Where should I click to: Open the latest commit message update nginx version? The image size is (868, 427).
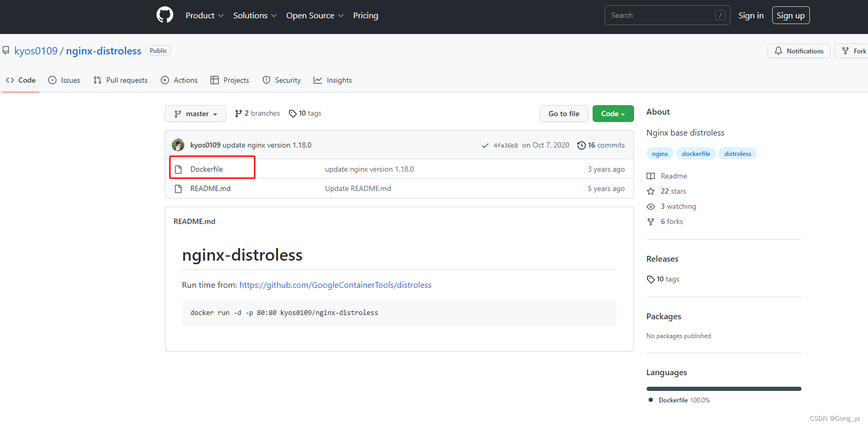[267, 145]
